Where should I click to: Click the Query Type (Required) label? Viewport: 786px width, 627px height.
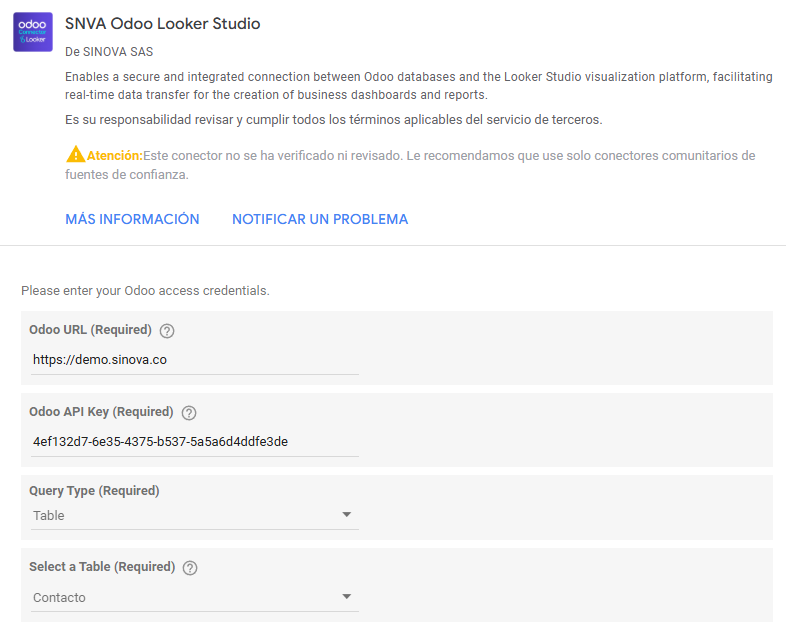coord(94,491)
